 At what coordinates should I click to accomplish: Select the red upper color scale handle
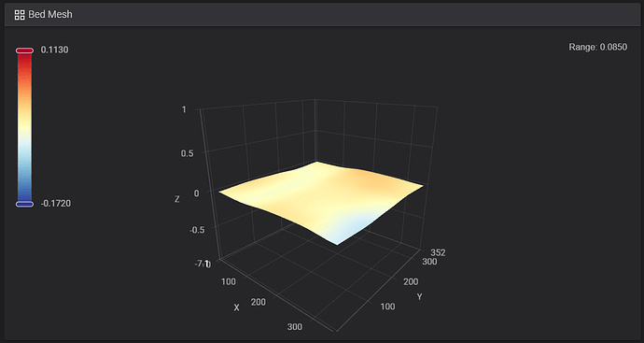(x=24, y=50)
